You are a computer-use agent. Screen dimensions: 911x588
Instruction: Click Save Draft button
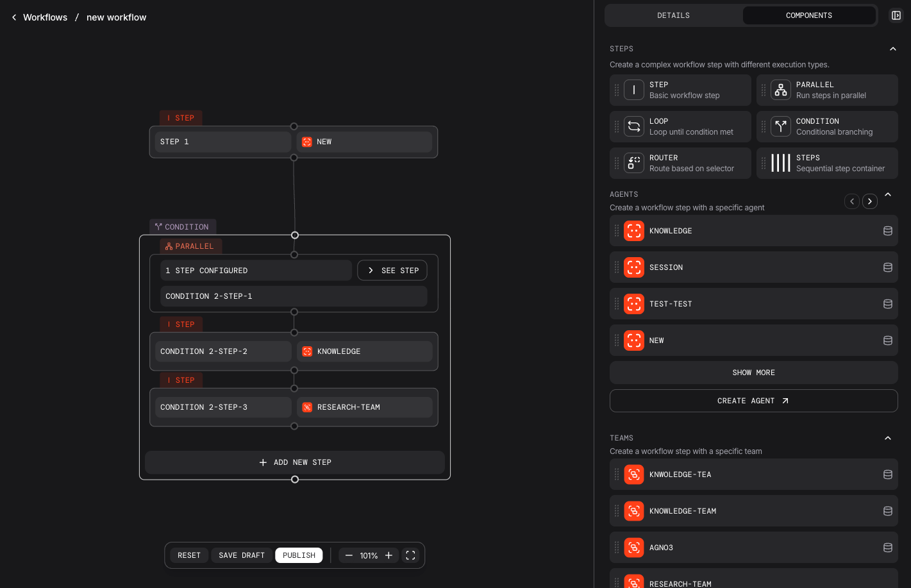tap(242, 555)
